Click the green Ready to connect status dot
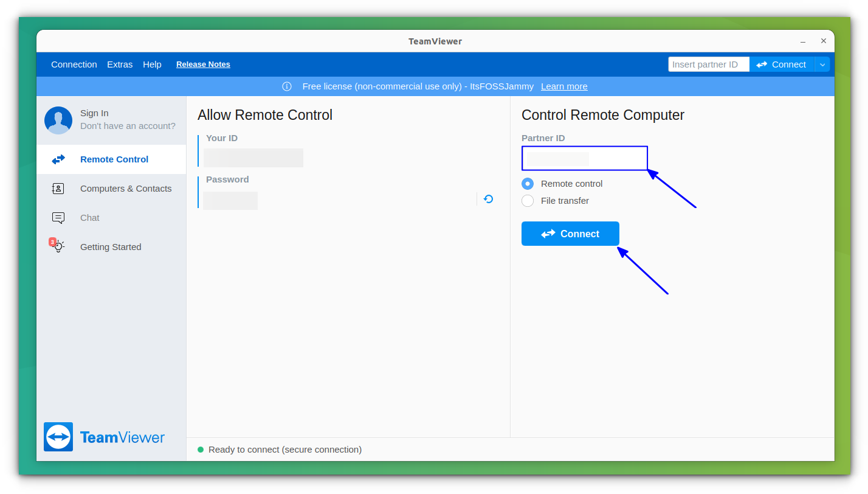The image size is (868, 494). 201,450
